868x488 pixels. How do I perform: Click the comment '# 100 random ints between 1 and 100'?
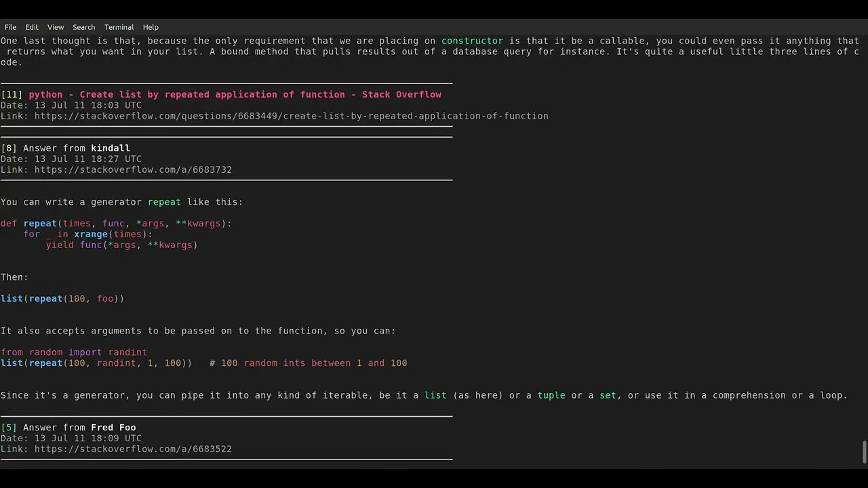pos(309,363)
